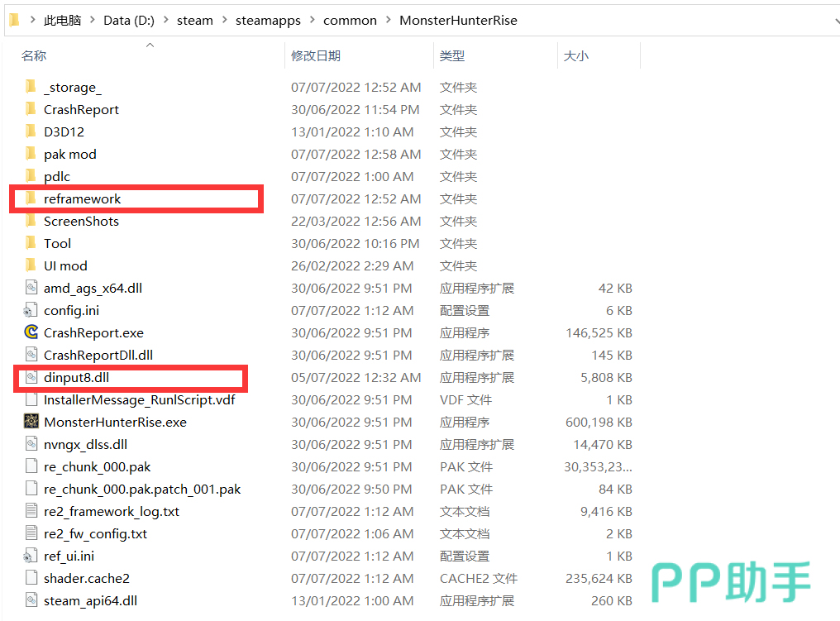Click the shader.cache2 file icon

tap(31, 578)
